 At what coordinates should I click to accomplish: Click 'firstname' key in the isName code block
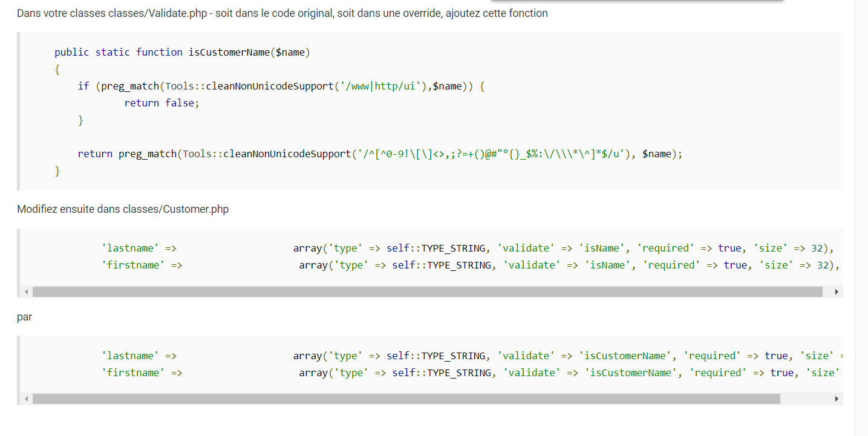pyautogui.click(x=133, y=265)
